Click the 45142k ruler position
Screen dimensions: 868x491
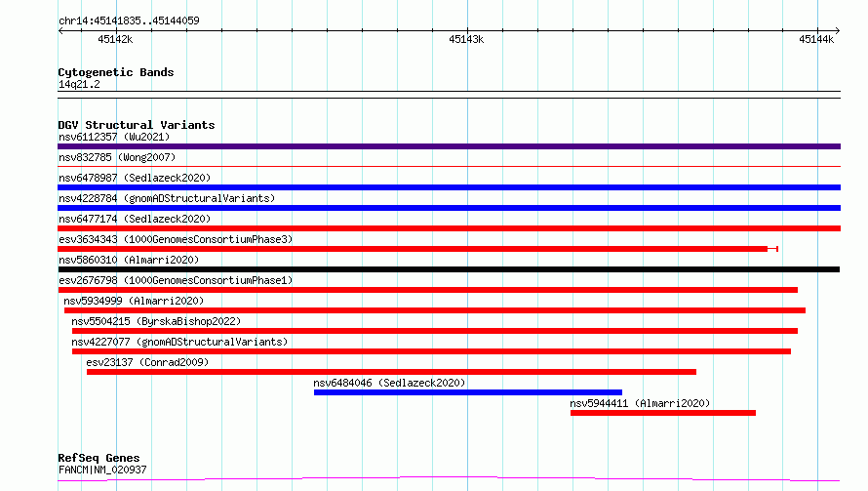[115, 39]
